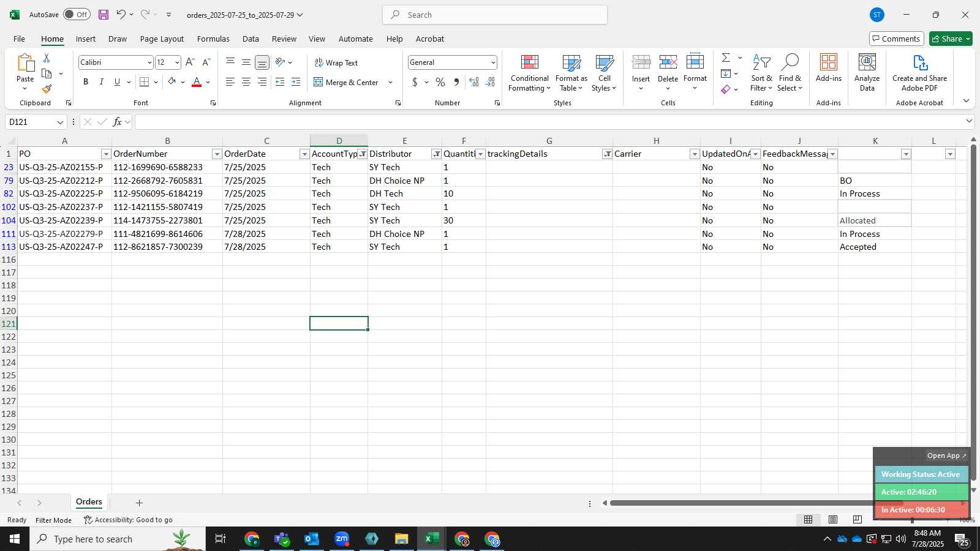Open Format as Table gallery
Image resolution: width=980 pixels, height=551 pixels.
click(x=571, y=73)
